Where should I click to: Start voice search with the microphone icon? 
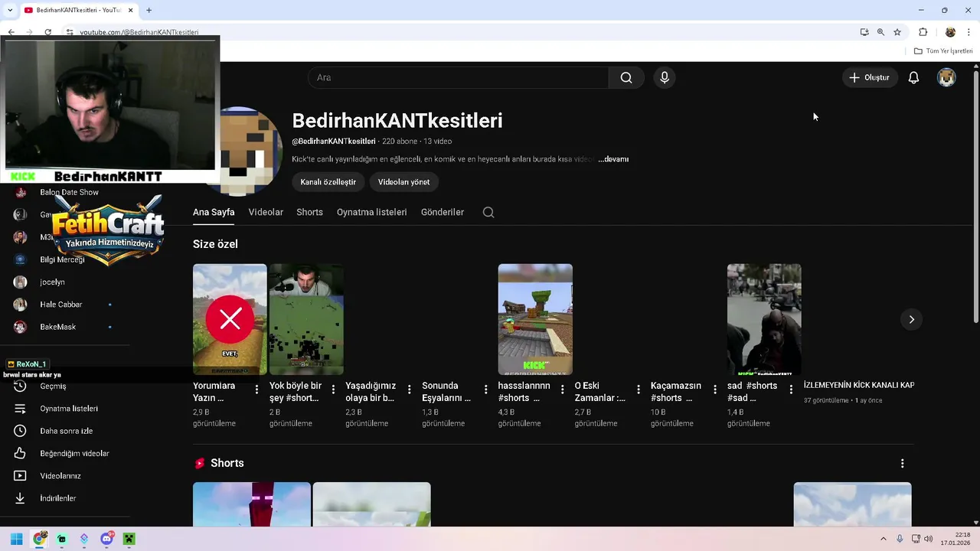click(x=665, y=77)
